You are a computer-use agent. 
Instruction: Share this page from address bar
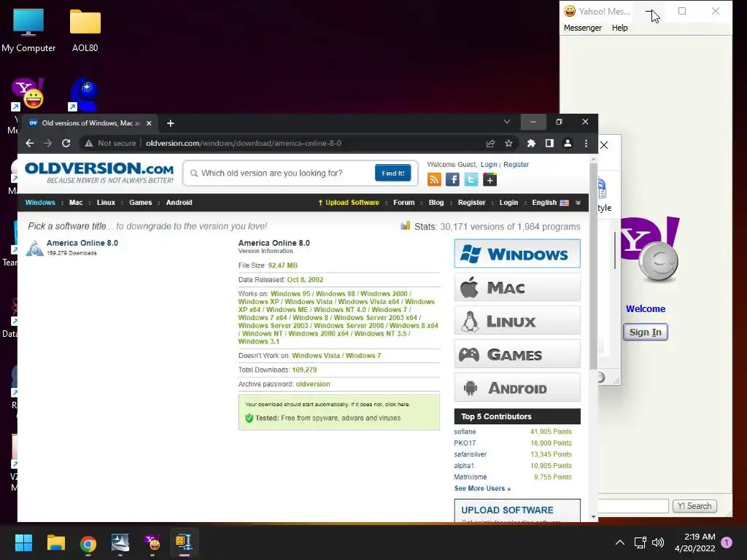pos(490,144)
